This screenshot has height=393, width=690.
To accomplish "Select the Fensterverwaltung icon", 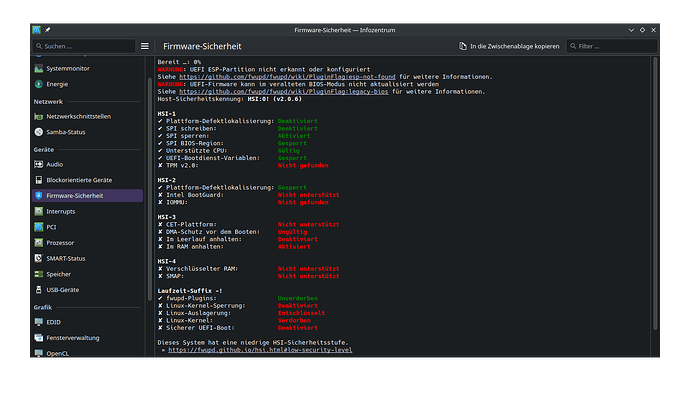I will pyautogui.click(x=39, y=338).
